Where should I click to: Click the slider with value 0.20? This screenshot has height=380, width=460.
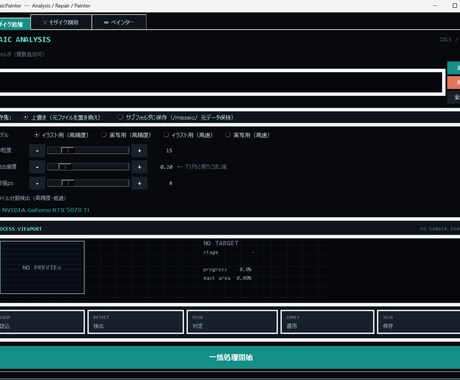(88, 166)
